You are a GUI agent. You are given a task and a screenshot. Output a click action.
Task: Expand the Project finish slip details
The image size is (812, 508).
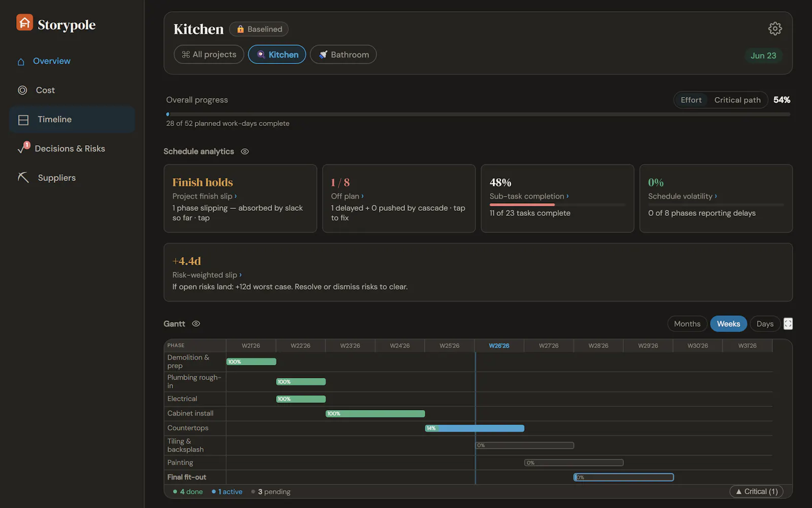click(x=205, y=196)
